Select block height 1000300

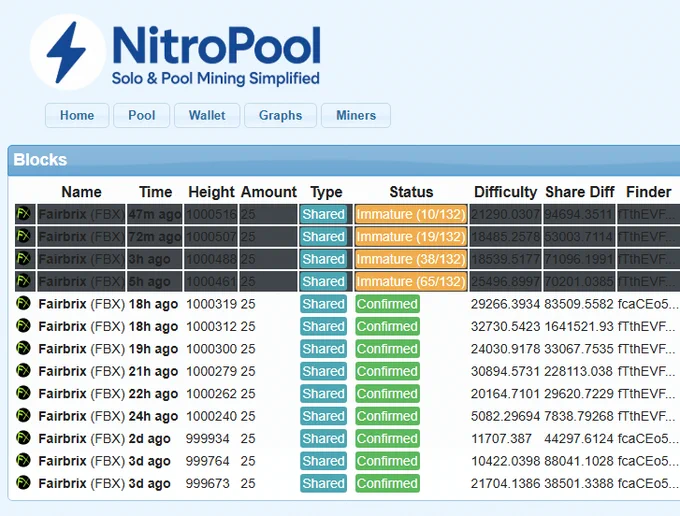pyautogui.click(x=212, y=349)
